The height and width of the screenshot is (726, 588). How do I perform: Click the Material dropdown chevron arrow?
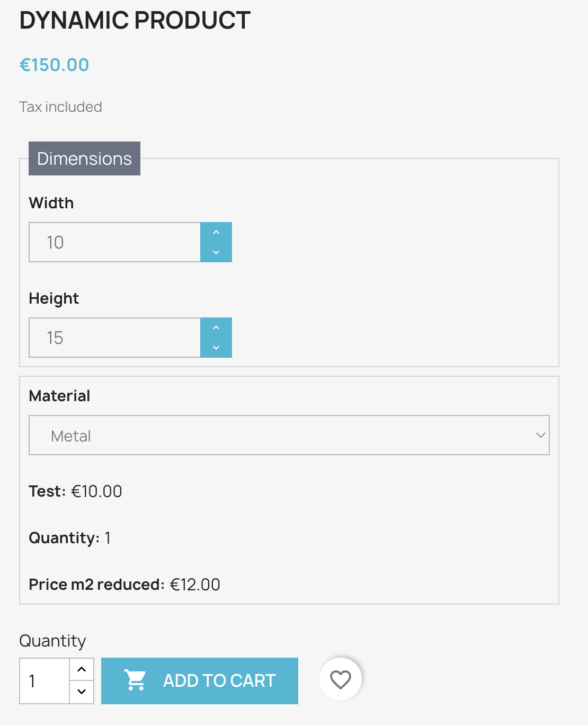point(540,435)
